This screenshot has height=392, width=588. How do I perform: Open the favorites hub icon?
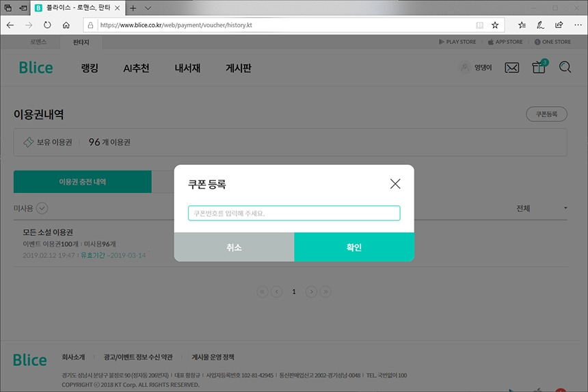click(522, 25)
